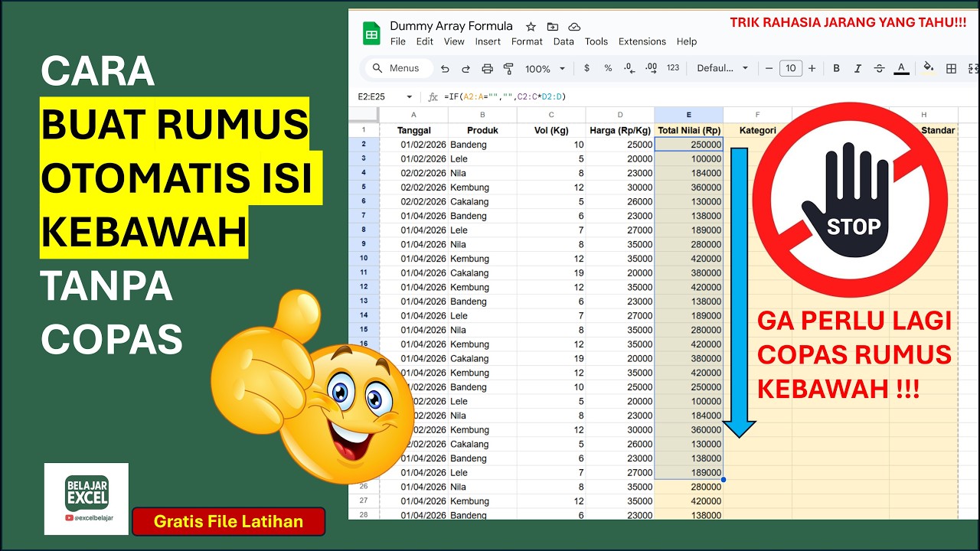Apply currency format with dollar icon

pyautogui.click(x=587, y=68)
